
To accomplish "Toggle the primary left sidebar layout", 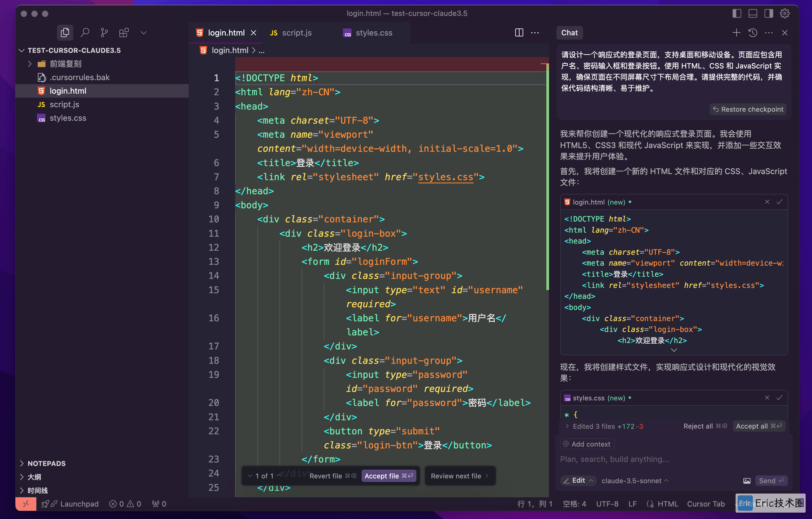I will coord(736,14).
